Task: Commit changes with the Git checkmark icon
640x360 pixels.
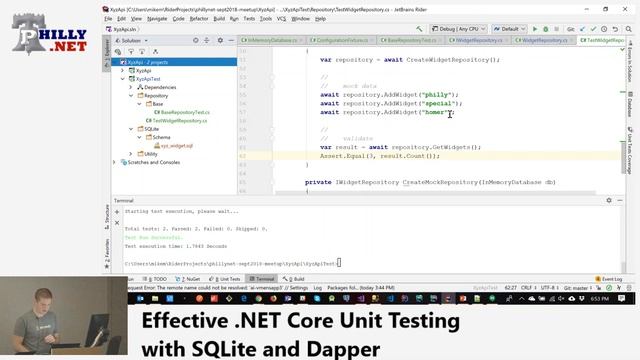Action: click(593, 29)
